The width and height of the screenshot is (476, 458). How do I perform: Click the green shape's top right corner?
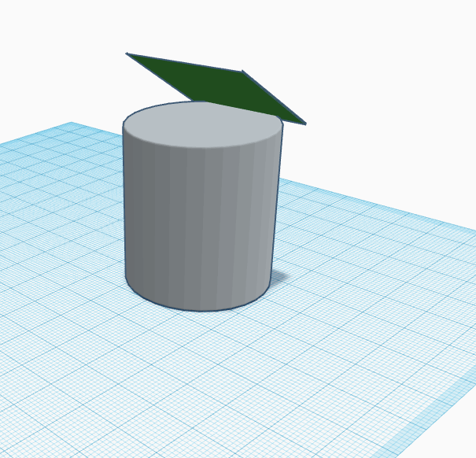pyautogui.click(x=243, y=72)
